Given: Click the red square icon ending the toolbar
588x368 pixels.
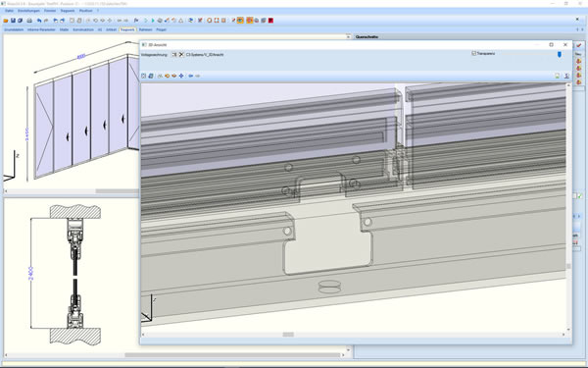Looking at the screenshot, I should click(270, 21).
